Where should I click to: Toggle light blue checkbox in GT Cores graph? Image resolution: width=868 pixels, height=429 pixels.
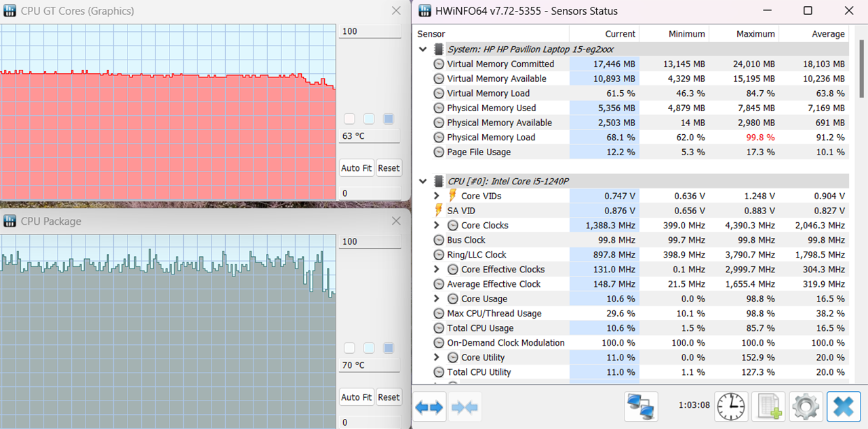(369, 119)
